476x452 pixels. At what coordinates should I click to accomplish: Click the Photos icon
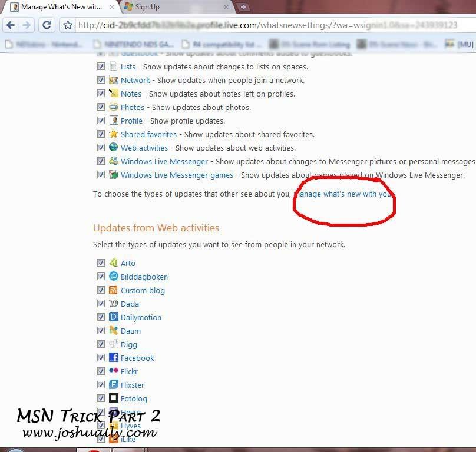coord(113,107)
